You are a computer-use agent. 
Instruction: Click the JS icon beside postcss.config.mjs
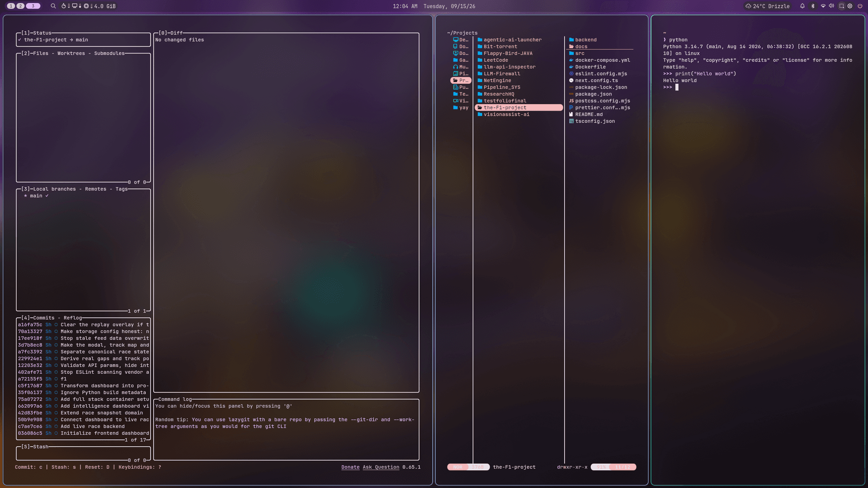[572, 101]
